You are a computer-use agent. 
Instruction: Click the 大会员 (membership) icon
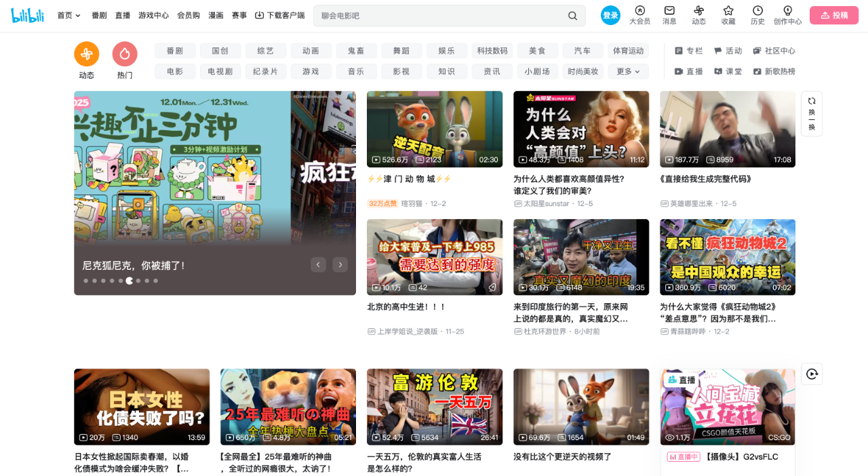click(639, 15)
